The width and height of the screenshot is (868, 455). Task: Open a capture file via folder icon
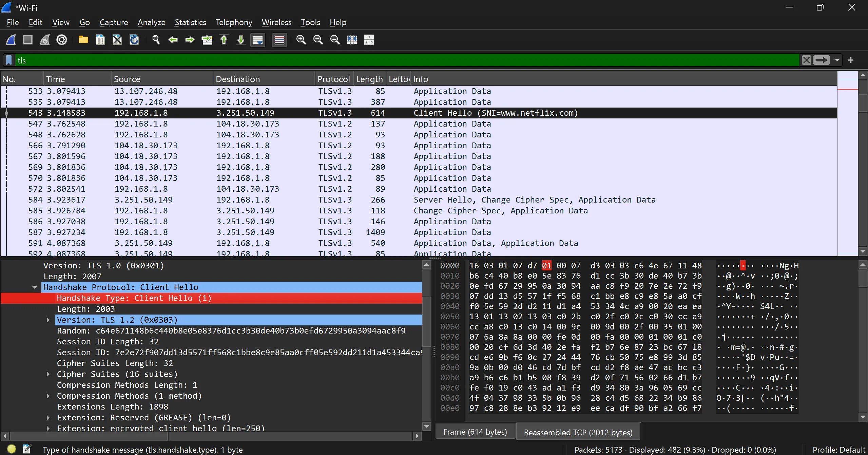tap(83, 40)
